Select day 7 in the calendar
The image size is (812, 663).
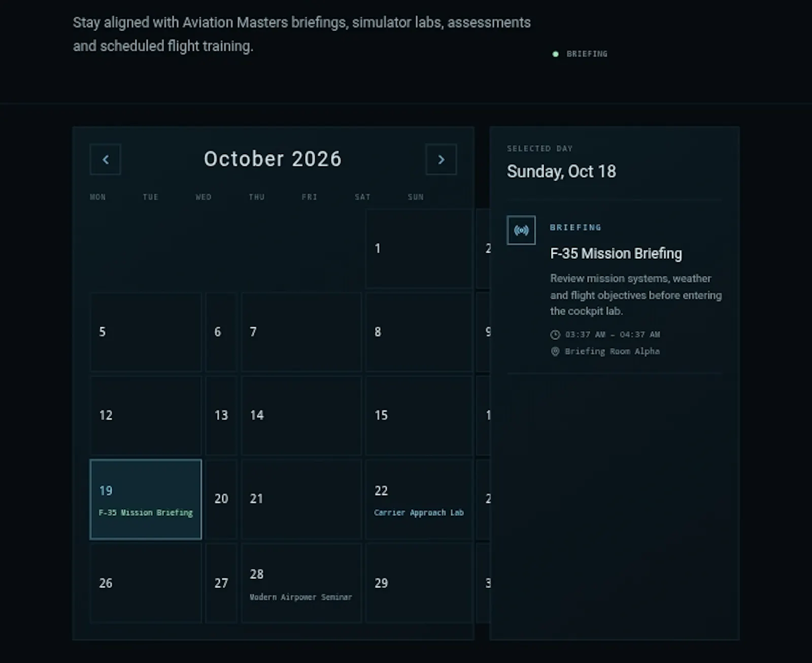pos(301,332)
